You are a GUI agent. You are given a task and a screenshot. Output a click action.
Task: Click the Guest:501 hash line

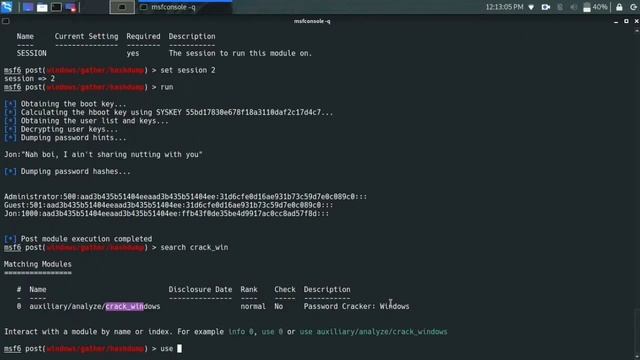click(169, 205)
